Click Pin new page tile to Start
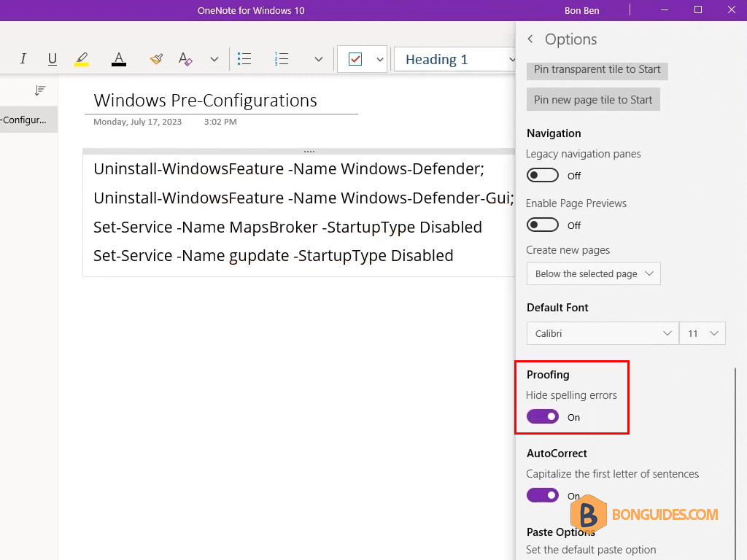This screenshot has height=560, width=747. point(593,99)
